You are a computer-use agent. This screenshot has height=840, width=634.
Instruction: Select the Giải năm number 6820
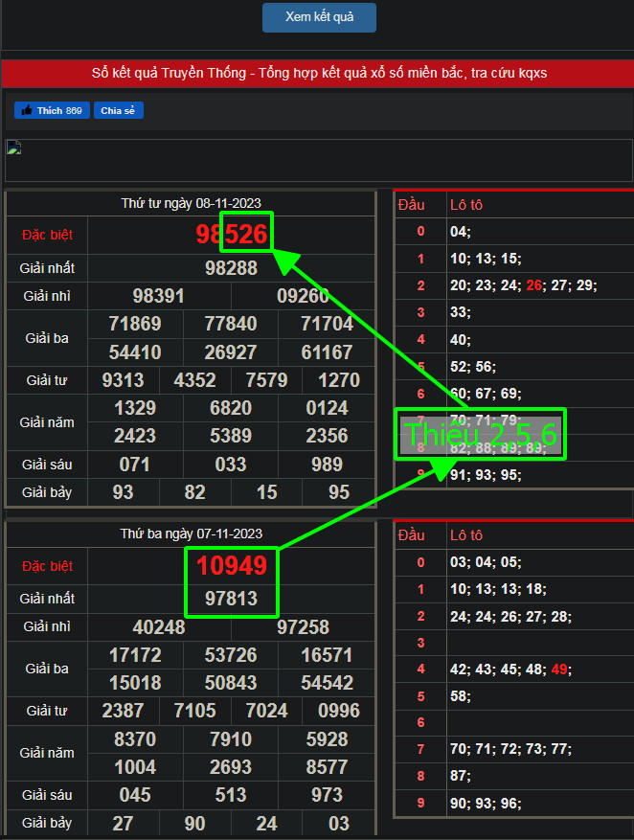click(x=231, y=408)
